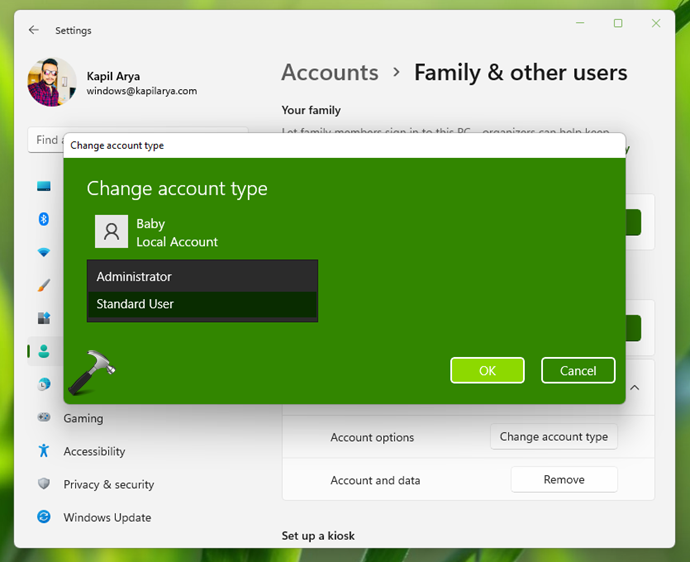The height and width of the screenshot is (562, 690).
Task: Click the Kapil Arya profile picture
Action: click(53, 82)
